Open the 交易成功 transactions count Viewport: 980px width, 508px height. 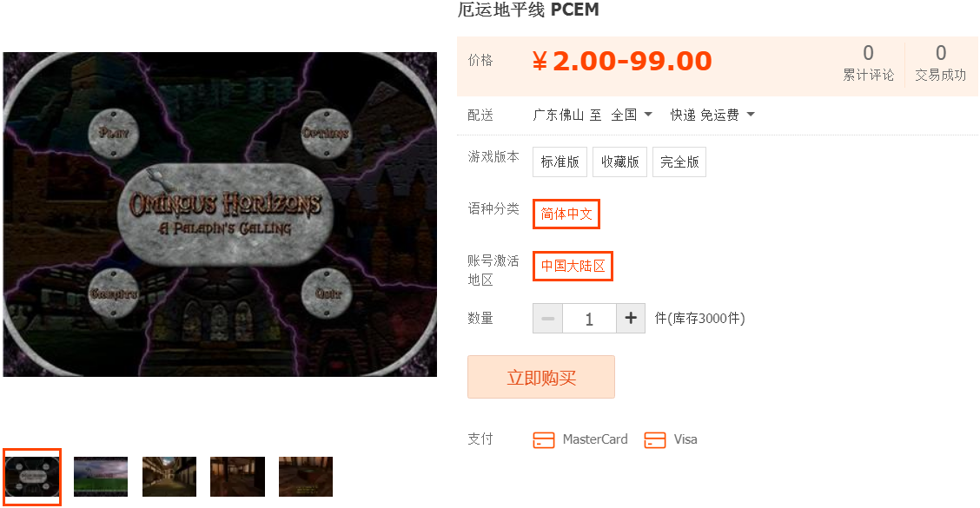click(941, 63)
